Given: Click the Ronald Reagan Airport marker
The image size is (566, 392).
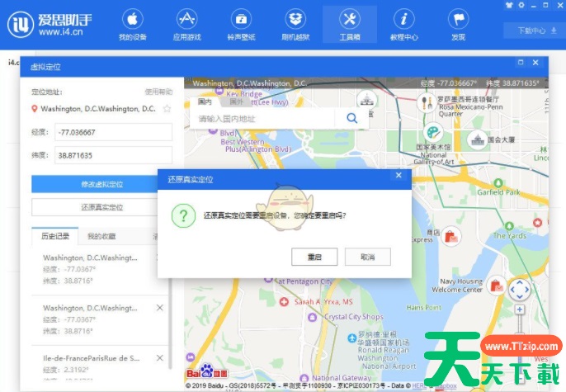Looking at the screenshot, I should (x=352, y=338).
